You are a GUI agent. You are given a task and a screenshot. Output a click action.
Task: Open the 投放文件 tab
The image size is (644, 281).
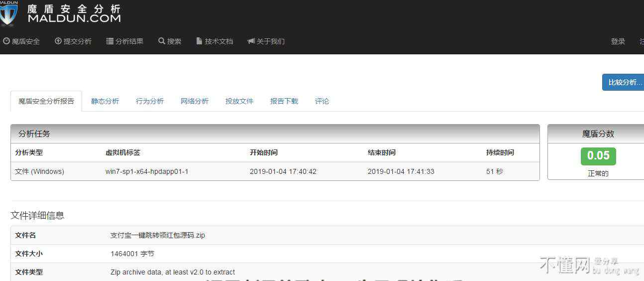(239, 101)
